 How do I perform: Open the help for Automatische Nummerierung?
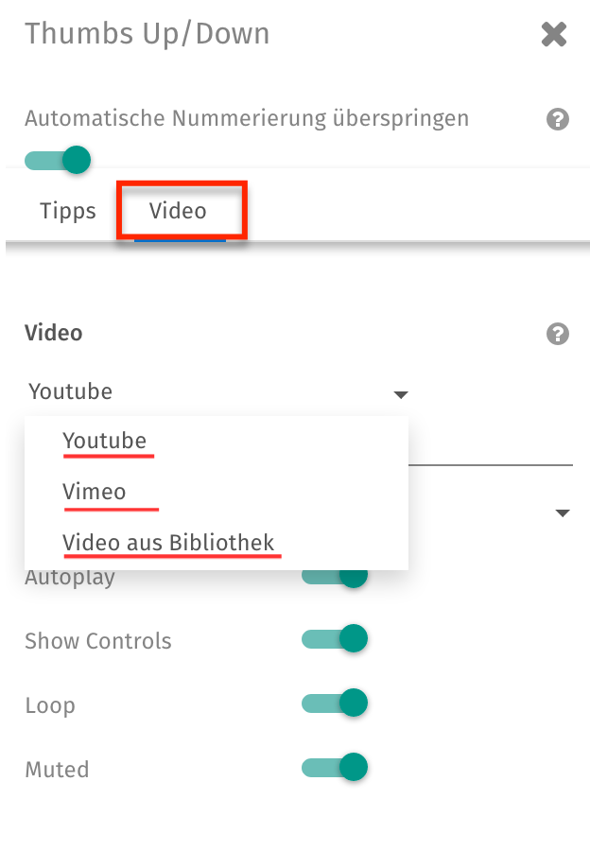pos(557,119)
